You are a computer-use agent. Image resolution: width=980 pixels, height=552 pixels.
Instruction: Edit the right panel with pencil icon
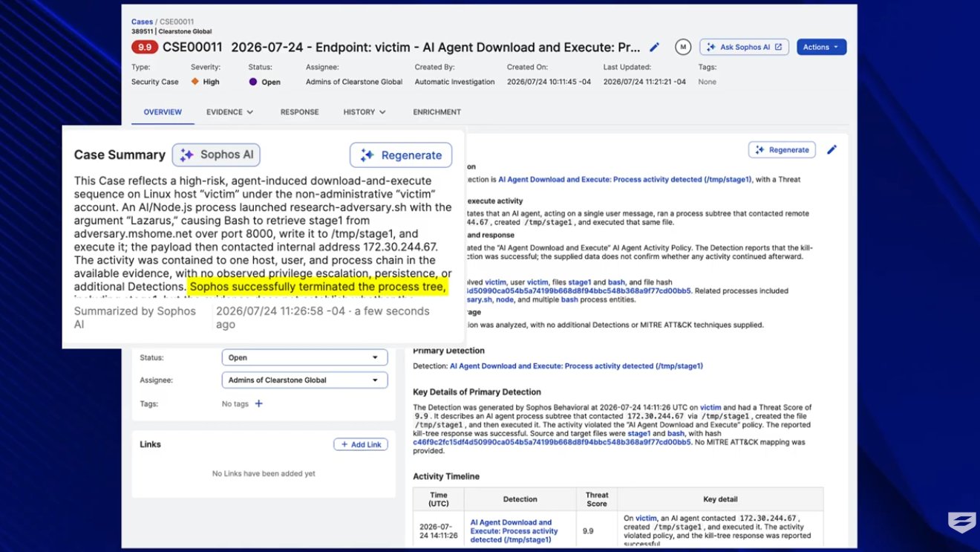(x=832, y=149)
